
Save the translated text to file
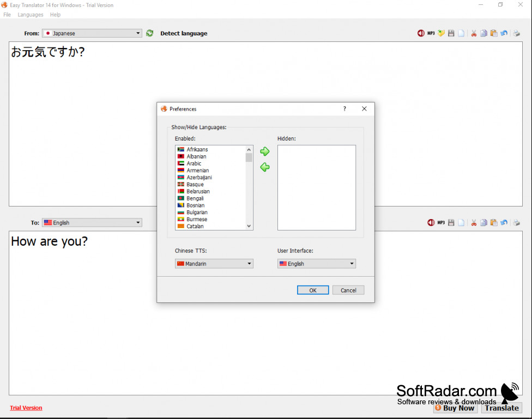pos(451,222)
